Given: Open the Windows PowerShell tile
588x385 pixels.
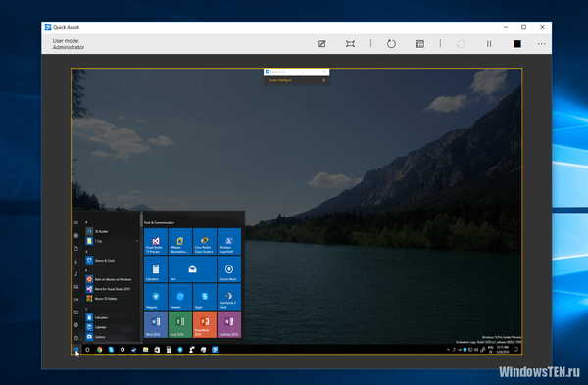Looking at the screenshot, I should click(229, 241).
